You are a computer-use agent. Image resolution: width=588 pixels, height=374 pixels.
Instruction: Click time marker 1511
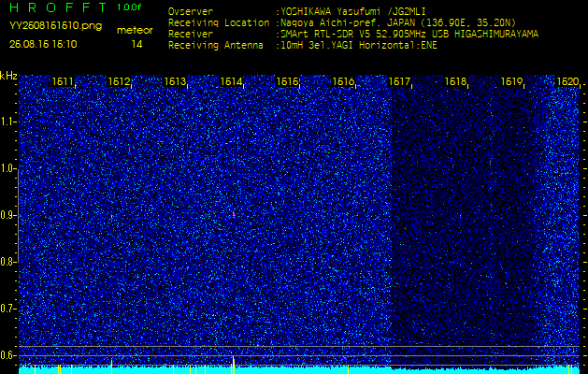(x=63, y=81)
